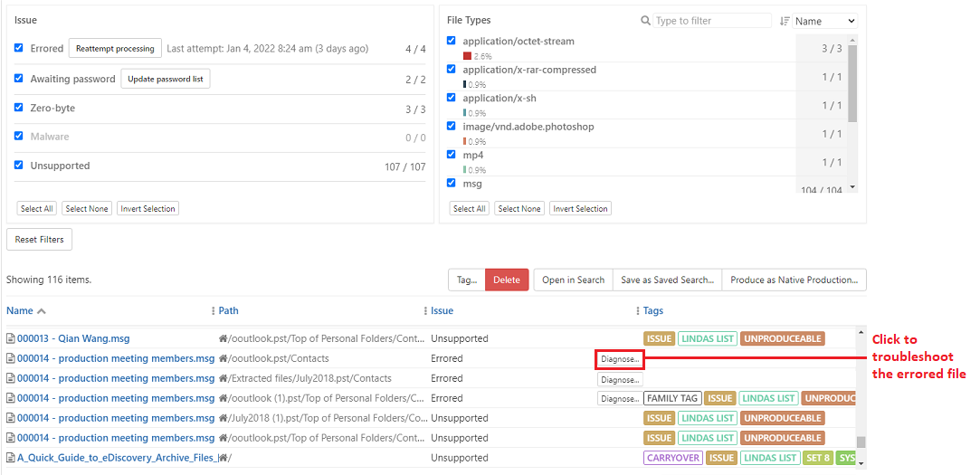Click Select All in Issue panel
980x475 pixels.
click(36, 209)
